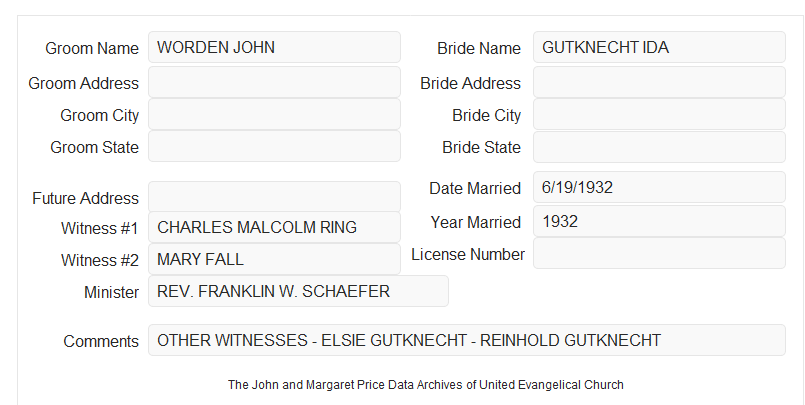Screen dimensions: 805x405
Task: Select the Bride Address input box
Action: coord(659,82)
